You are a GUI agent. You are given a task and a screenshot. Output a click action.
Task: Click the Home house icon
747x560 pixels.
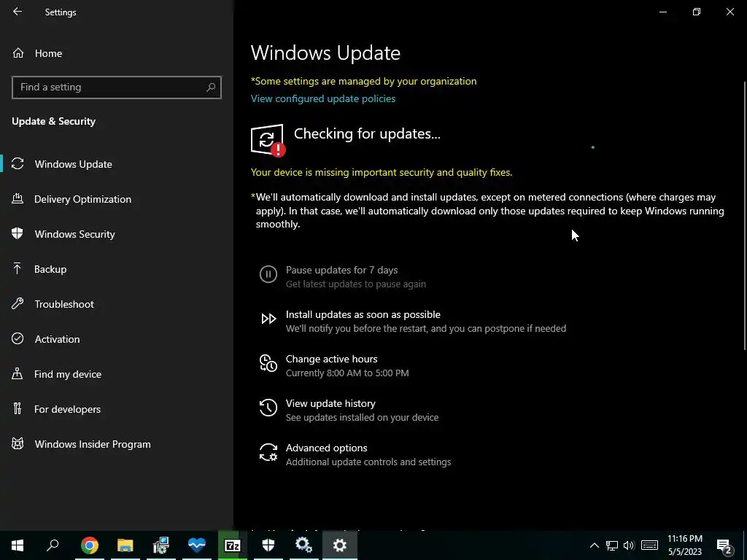tap(18, 52)
